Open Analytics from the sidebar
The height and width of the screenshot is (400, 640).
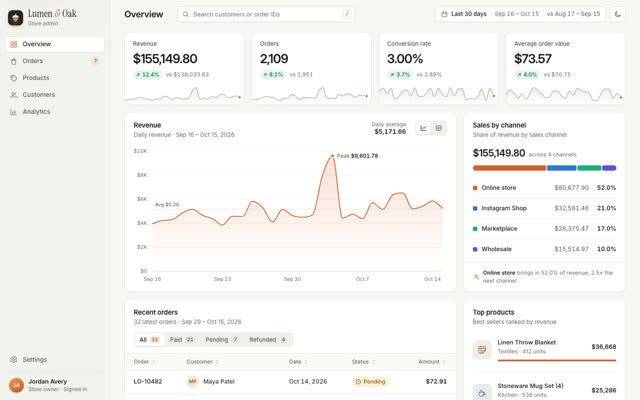pos(55,111)
